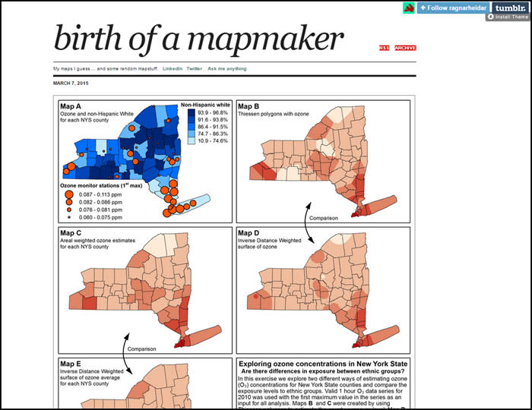Click the darkest blue 93.9 - 96.8% swatch
This screenshot has height=410, width=532.
pyautogui.click(x=192, y=112)
